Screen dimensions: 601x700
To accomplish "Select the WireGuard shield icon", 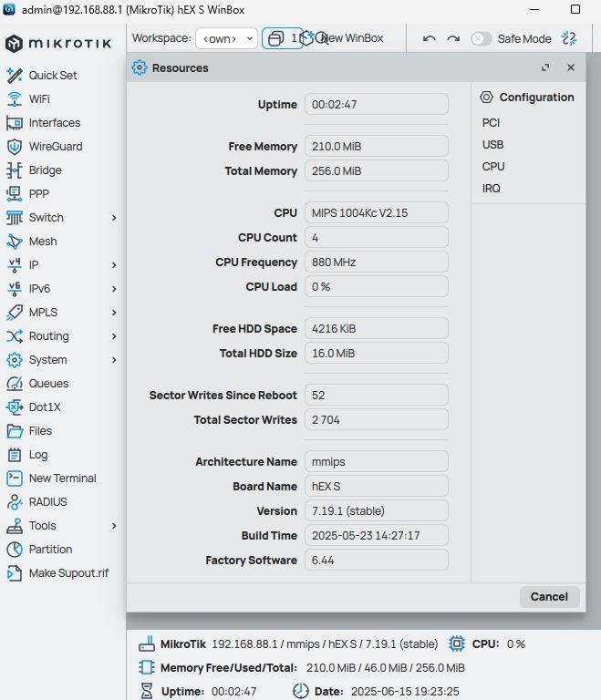I will [x=15, y=147].
